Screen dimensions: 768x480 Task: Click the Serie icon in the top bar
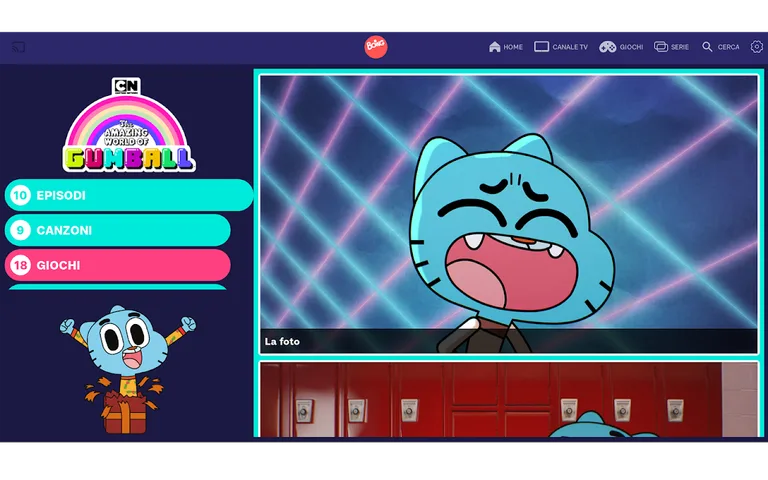coord(661,47)
